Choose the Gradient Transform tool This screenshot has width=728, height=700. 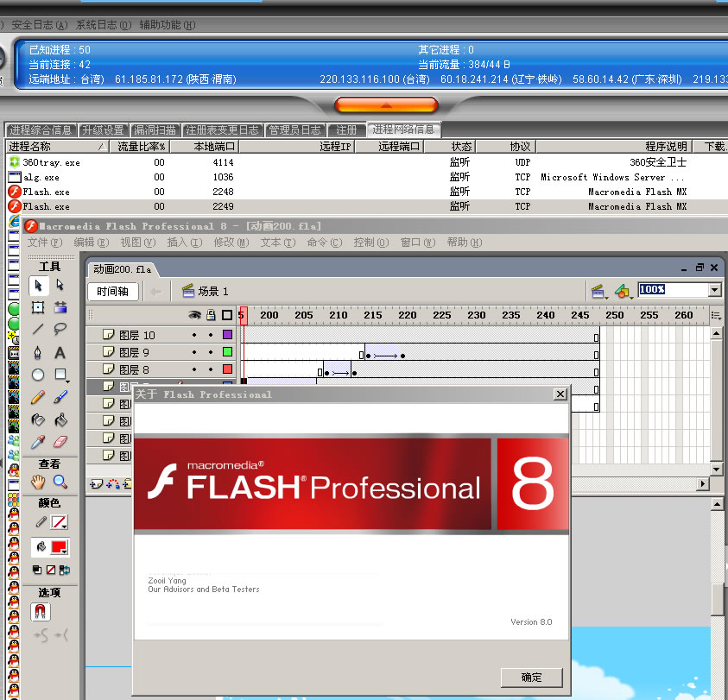coord(60,306)
